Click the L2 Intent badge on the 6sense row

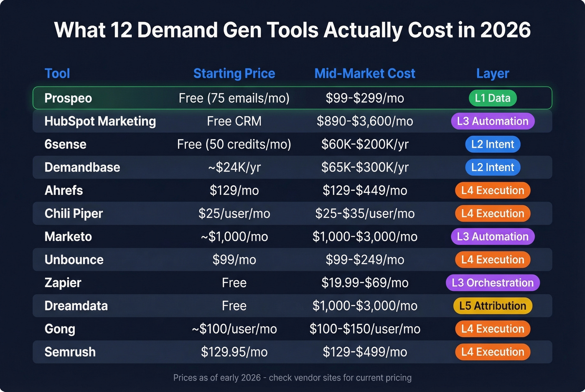point(493,144)
